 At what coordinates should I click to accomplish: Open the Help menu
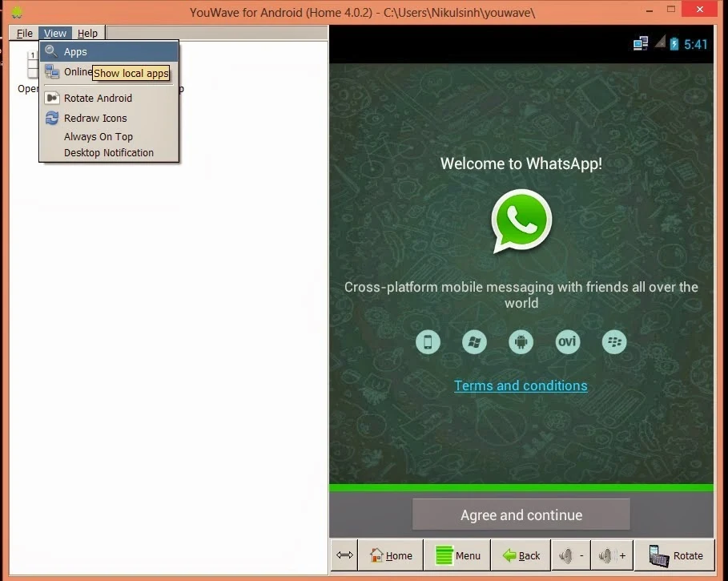87,33
